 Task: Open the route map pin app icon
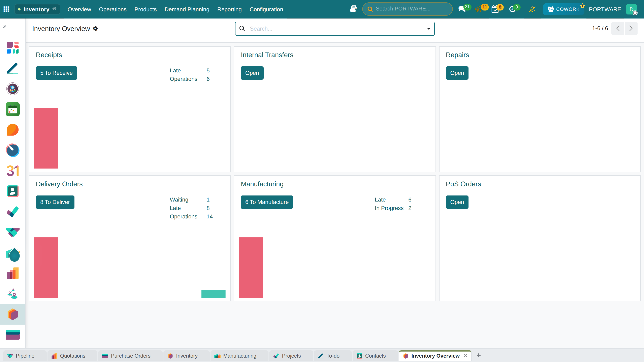(12, 294)
